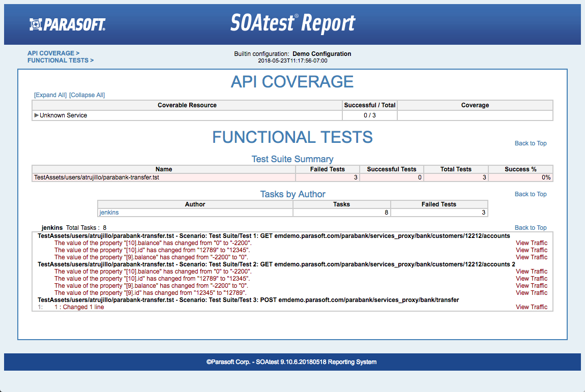Click the Test Suite Summary heading
This screenshot has height=392, width=585.
coord(292,159)
